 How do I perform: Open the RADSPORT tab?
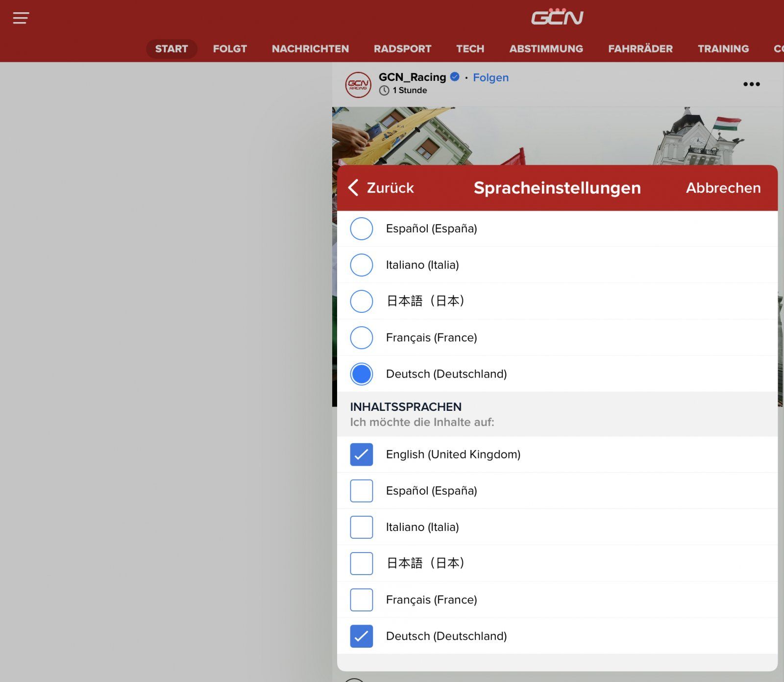coord(402,49)
